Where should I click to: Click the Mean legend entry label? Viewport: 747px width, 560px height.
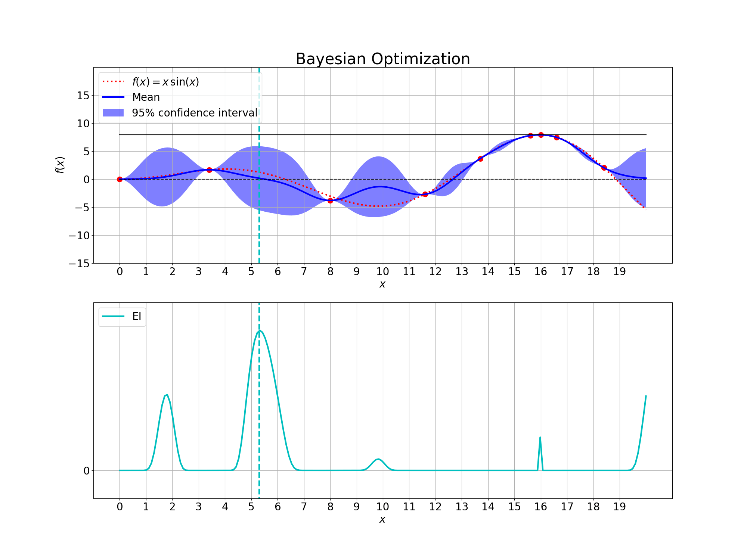click(146, 97)
